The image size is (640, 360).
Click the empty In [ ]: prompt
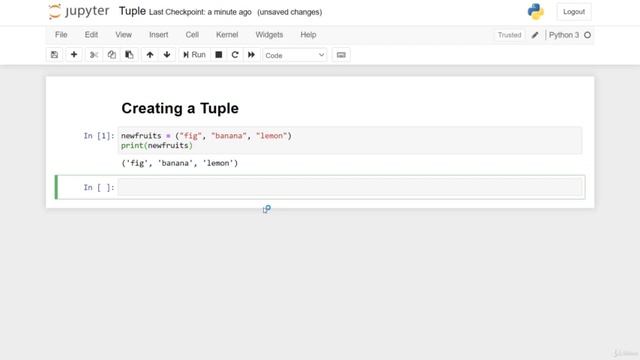(99, 187)
